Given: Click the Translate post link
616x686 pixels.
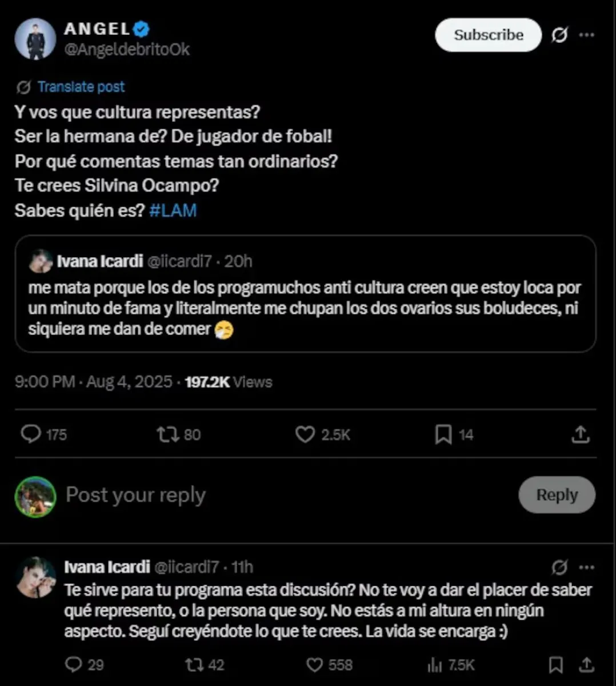Looking at the screenshot, I should pos(81,87).
